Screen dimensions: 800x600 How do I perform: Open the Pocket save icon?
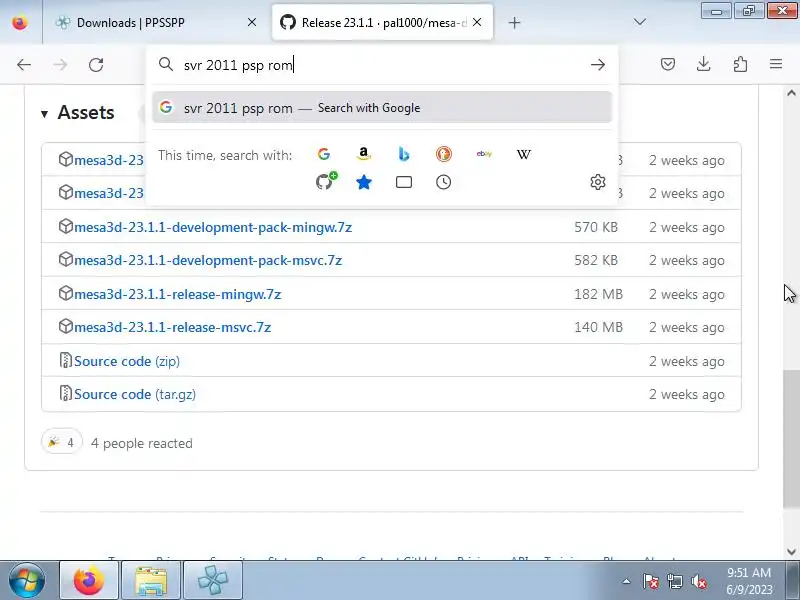(668, 64)
